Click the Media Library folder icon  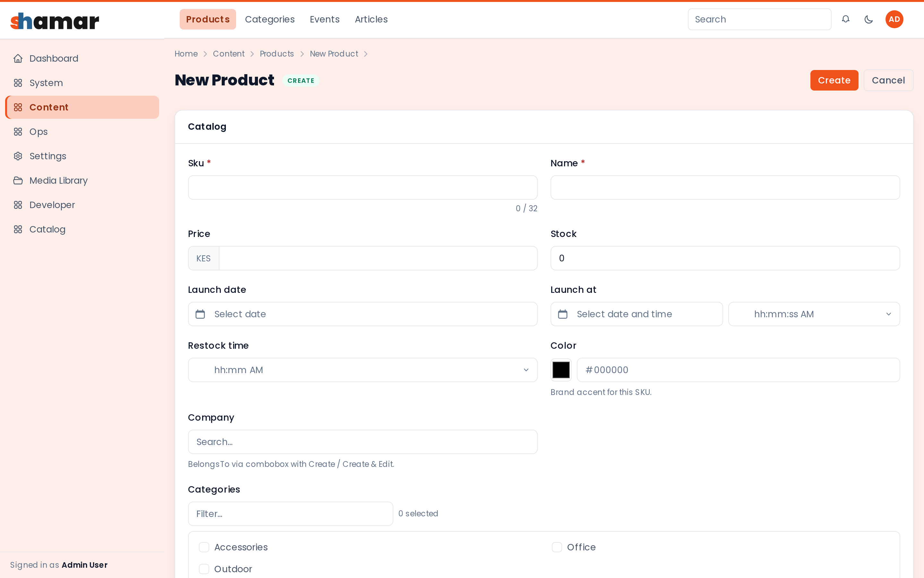tap(18, 180)
